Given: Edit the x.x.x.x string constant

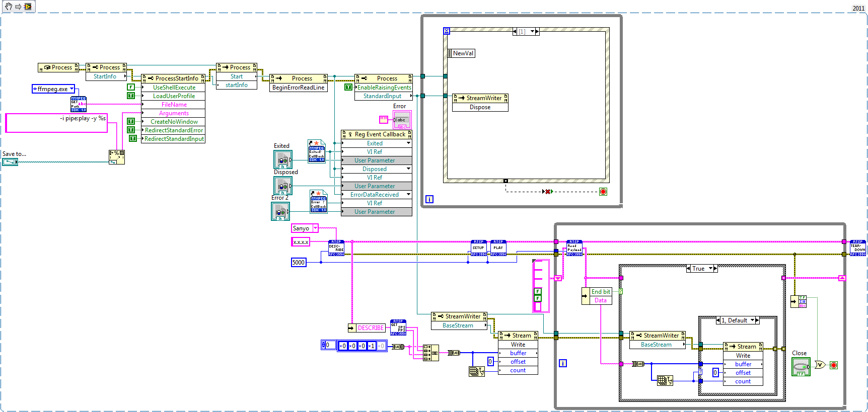Looking at the screenshot, I should [301, 242].
